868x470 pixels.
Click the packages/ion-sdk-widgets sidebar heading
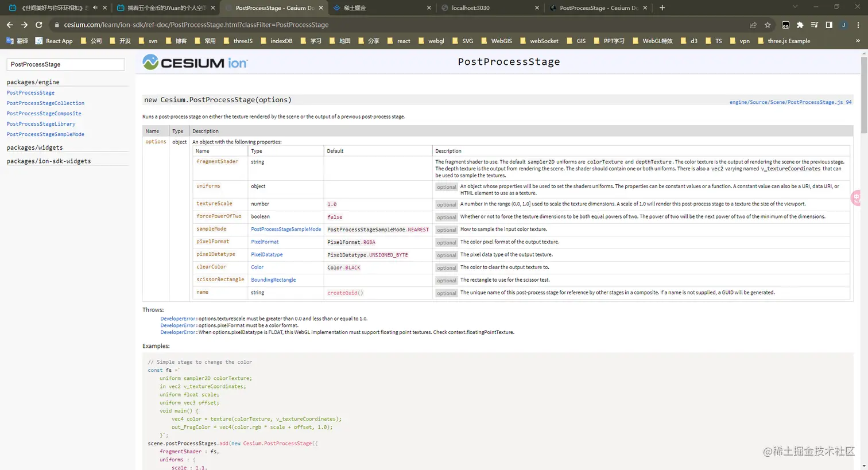(x=49, y=161)
